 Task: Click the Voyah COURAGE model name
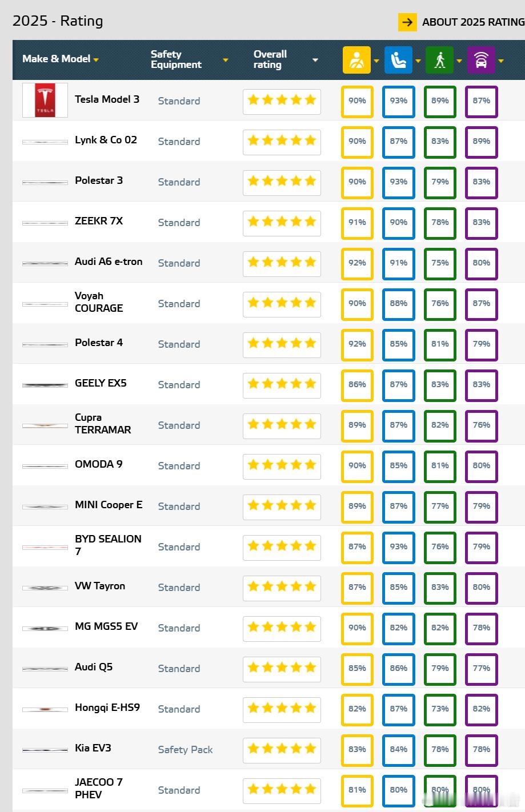tap(99, 302)
